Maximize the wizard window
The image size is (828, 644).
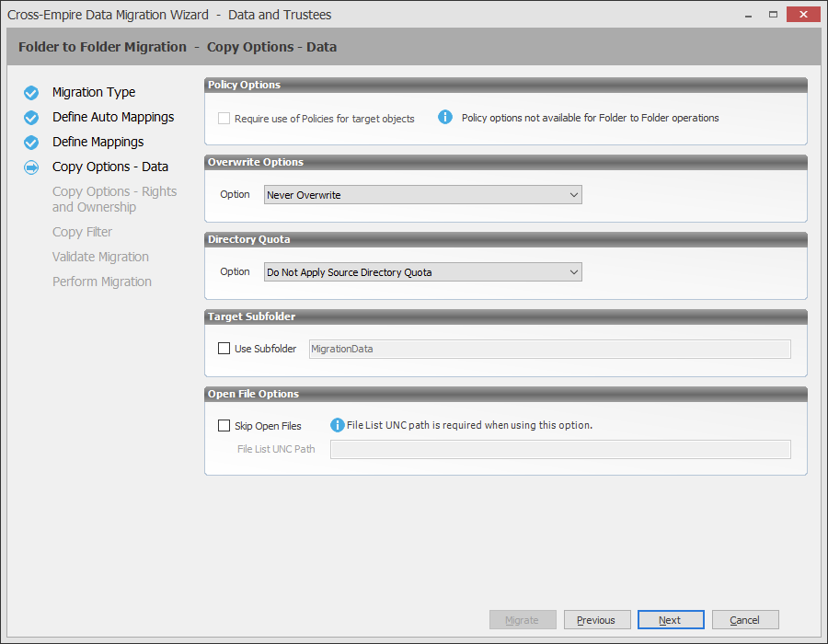(773, 15)
